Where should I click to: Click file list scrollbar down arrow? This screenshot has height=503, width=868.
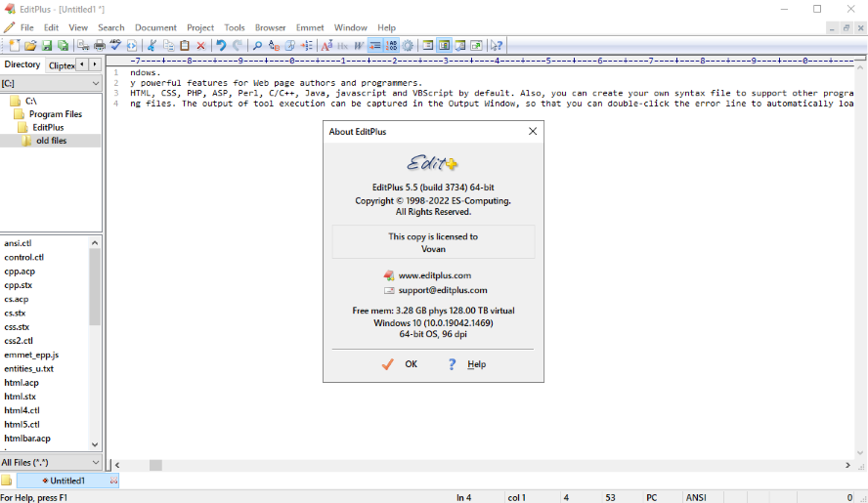(x=95, y=444)
